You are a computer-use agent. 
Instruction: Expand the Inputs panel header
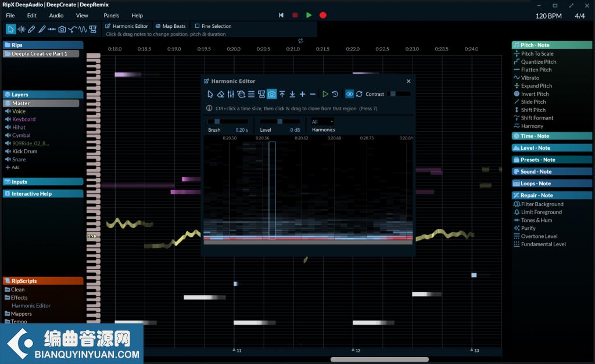pos(43,182)
